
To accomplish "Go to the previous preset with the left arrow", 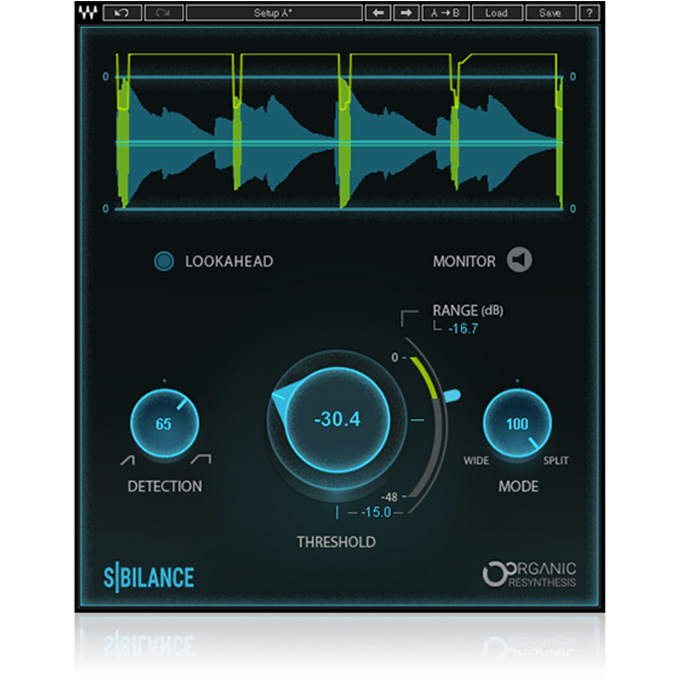I will tap(377, 13).
